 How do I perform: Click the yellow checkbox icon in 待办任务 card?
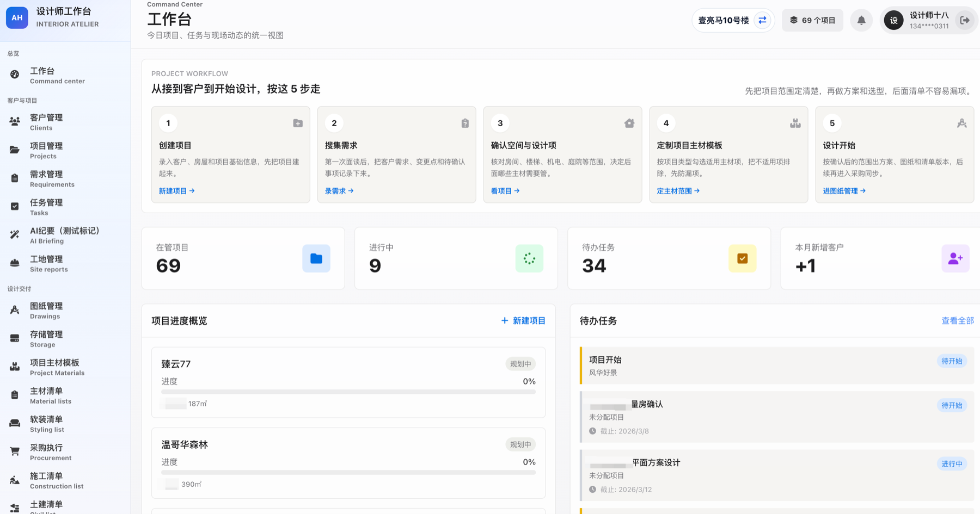pos(743,258)
